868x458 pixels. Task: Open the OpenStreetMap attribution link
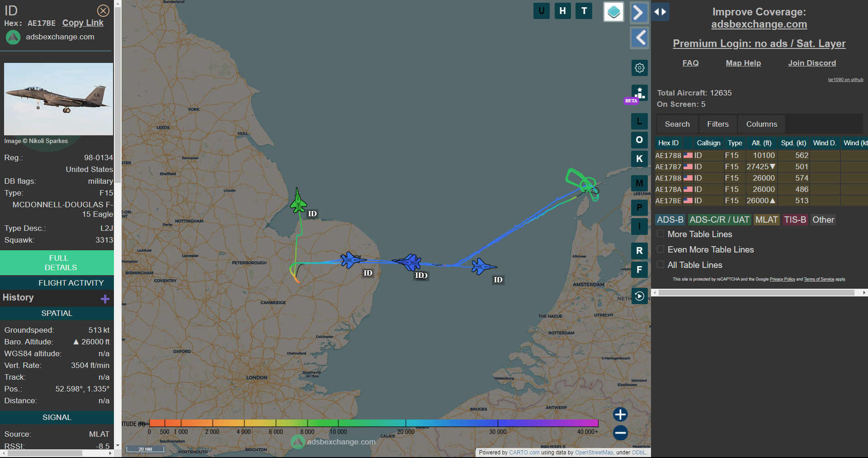(594, 453)
